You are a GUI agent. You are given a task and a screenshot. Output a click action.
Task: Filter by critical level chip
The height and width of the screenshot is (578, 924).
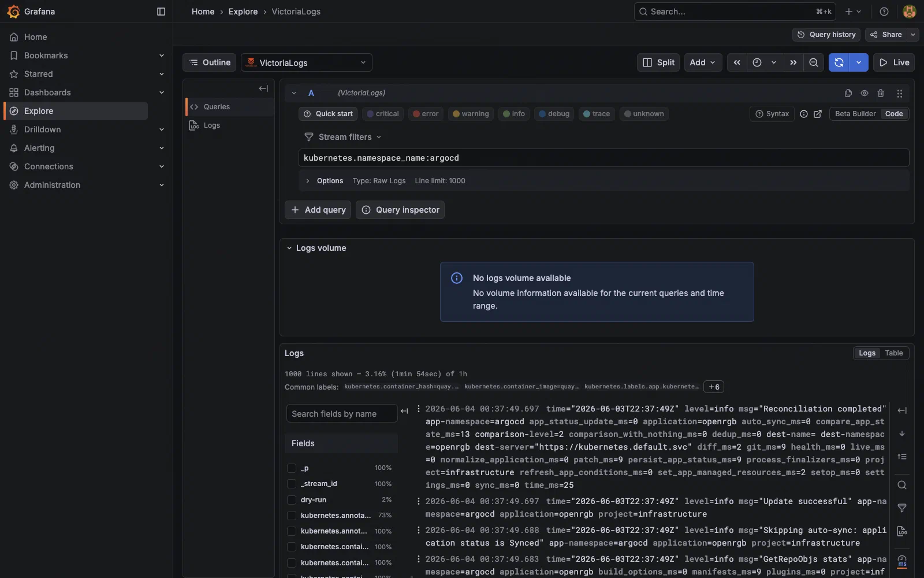383,114
